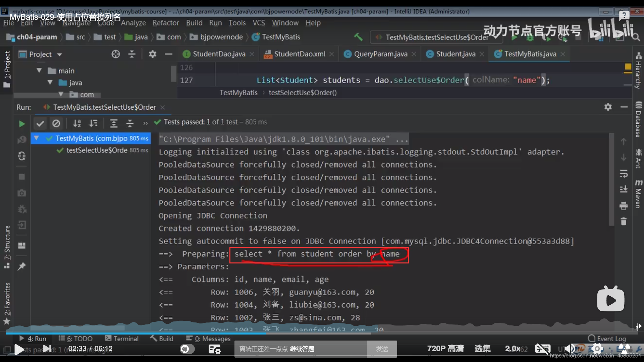Open the StudentDao.java tab

point(219,54)
